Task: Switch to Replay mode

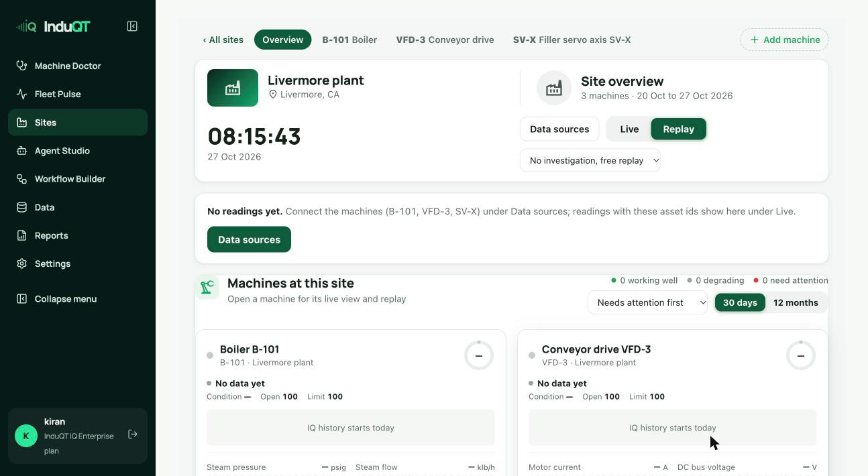Action: coord(678,129)
